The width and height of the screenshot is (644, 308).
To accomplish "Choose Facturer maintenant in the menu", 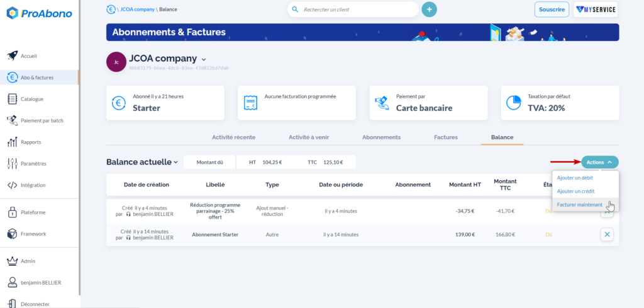I will [x=580, y=204].
